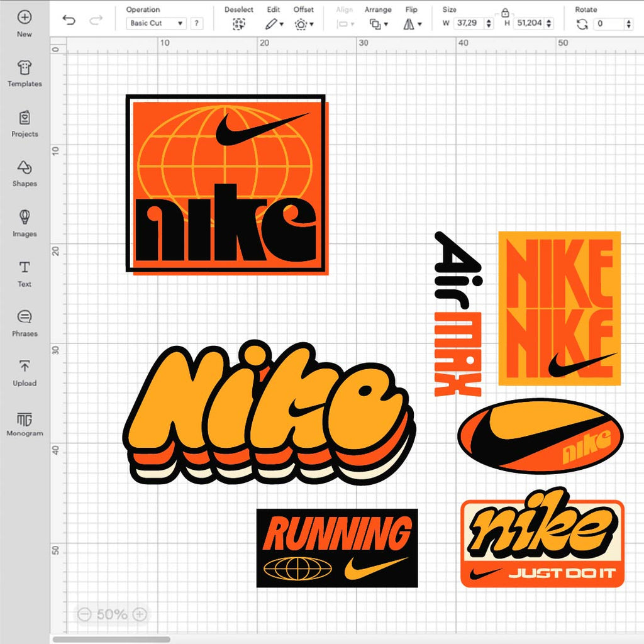
Task: Toggle the size aspect ratio lock
Action: click(505, 12)
